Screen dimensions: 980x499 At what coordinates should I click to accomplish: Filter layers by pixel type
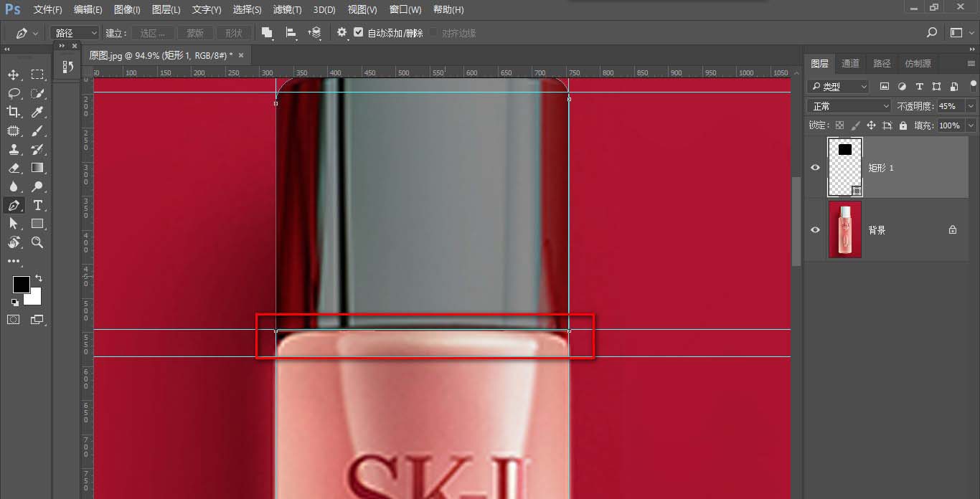click(x=885, y=87)
